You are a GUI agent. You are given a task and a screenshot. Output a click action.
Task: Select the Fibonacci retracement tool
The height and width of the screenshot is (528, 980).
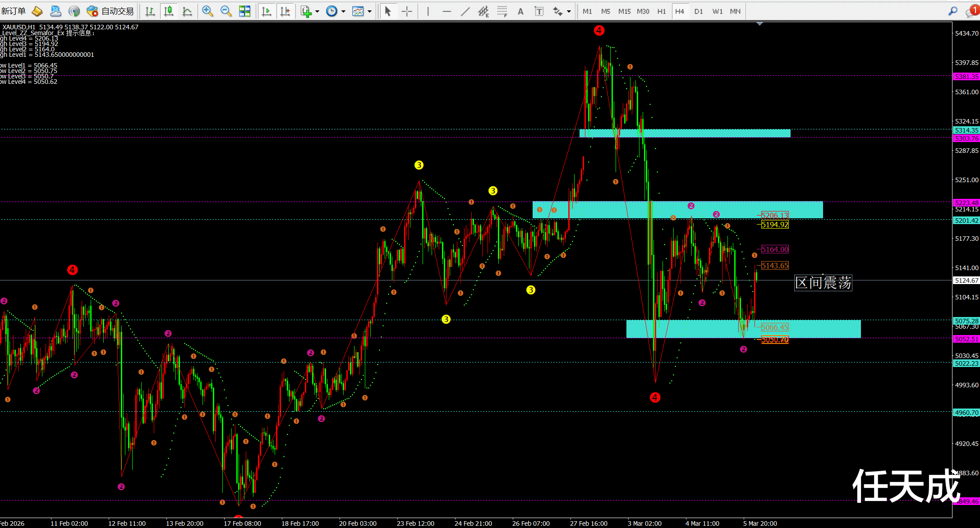[x=502, y=11]
